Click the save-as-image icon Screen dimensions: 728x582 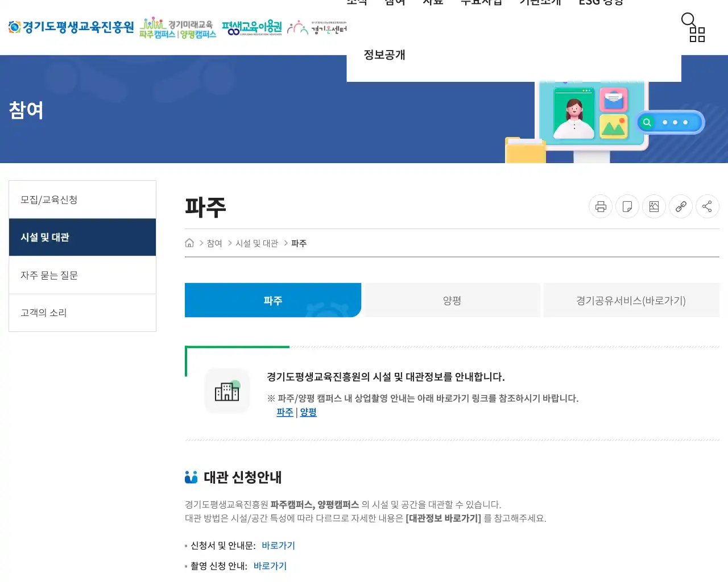[x=654, y=206]
